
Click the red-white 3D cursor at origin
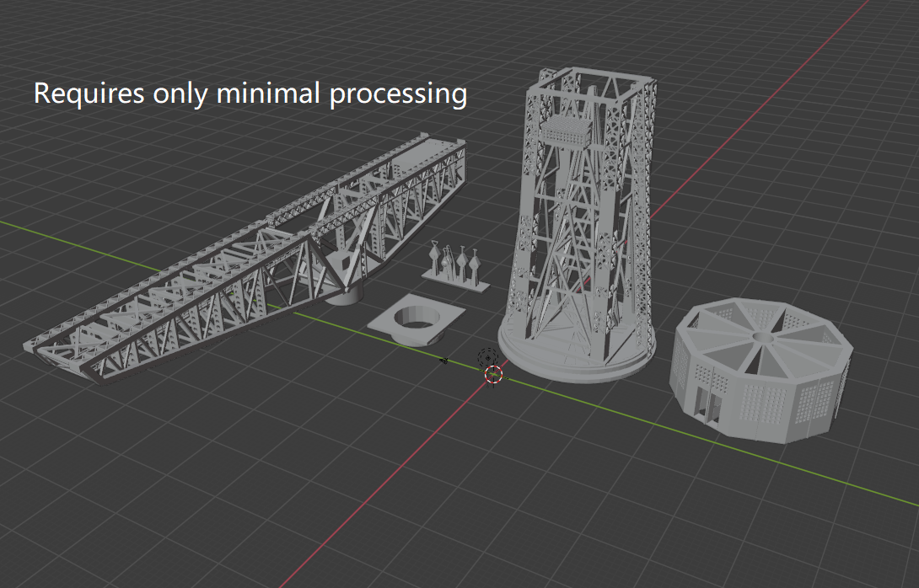[494, 374]
